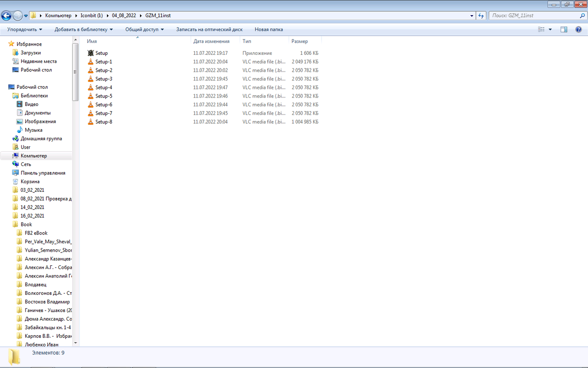Click the Новая папка button

pyautogui.click(x=269, y=29)
